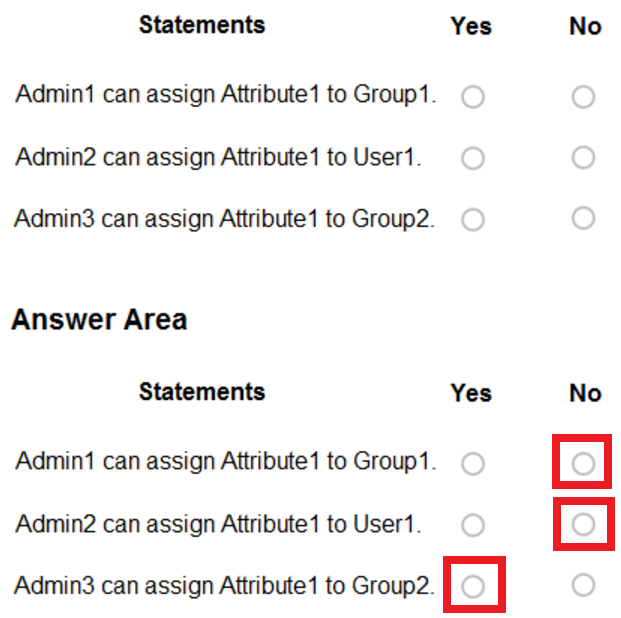Click the top Statements column header
The width and height of the screenshot is (621, 618).
pos(202,25)
